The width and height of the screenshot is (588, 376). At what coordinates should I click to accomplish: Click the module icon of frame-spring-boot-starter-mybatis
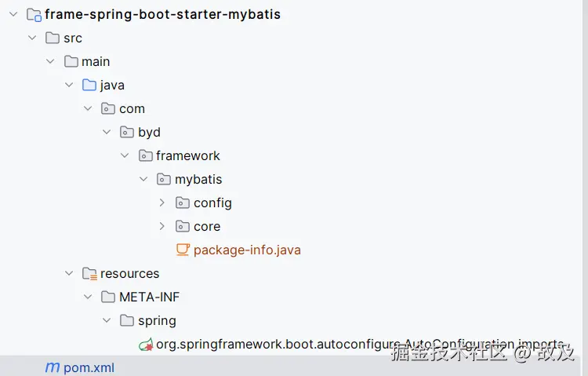click(x=34, y=15)
